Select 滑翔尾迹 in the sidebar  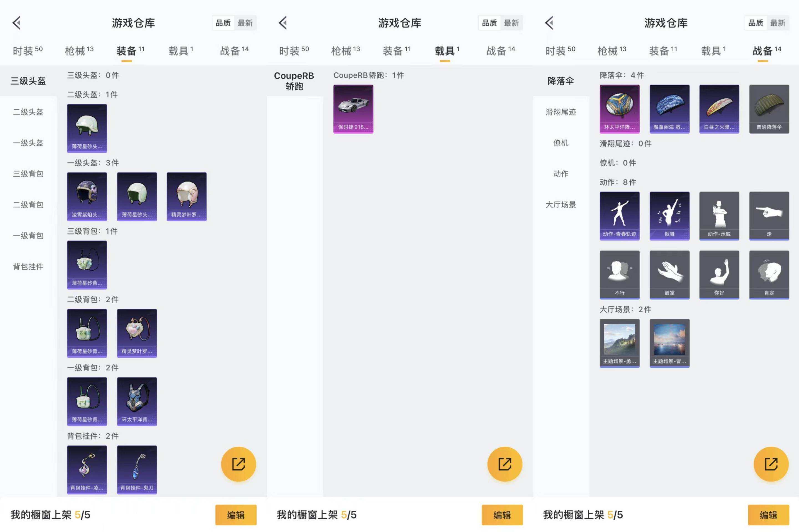coord(560,112)
